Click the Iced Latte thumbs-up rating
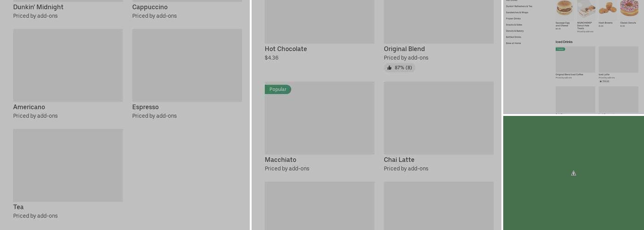This screenshot has width=644, height=230. (604, 81)
